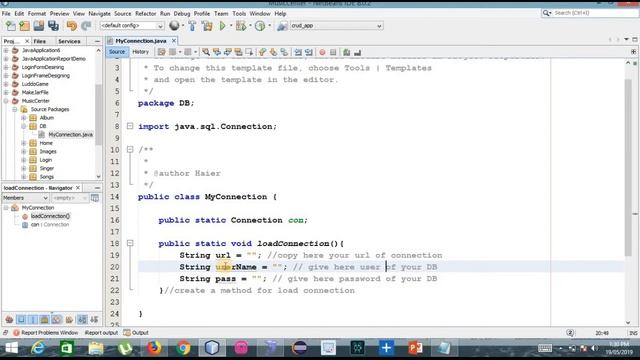Toggle Sort by Source in Navigator
This screenshot has height=360, width=640.
(94, 320)
